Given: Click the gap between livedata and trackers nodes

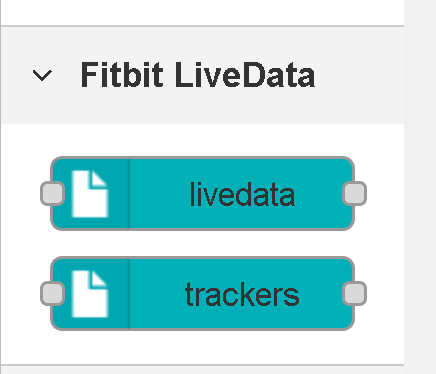Looking at the screenshot, I should click(202, 243).
